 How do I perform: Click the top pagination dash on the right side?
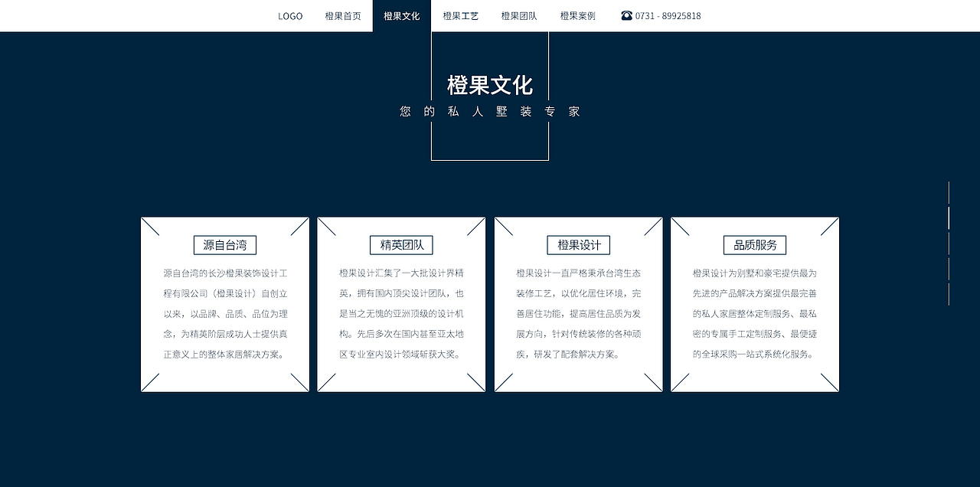tap(949, 192)
